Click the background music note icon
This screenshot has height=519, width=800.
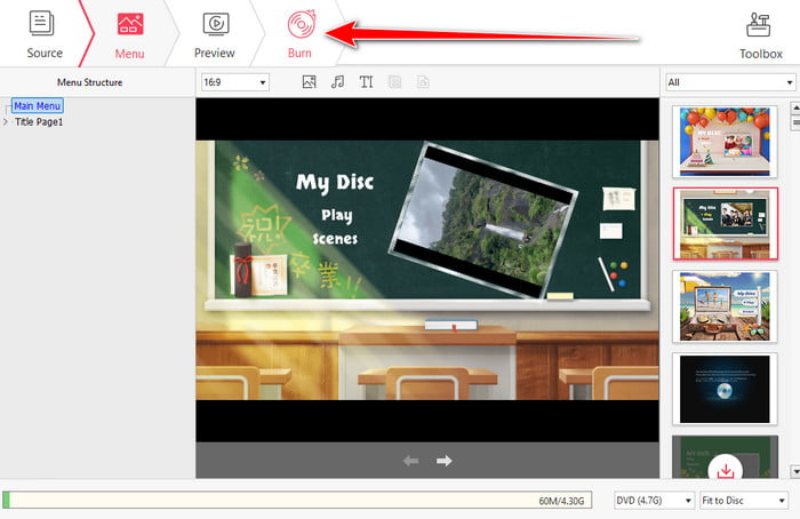coord(338,82)
